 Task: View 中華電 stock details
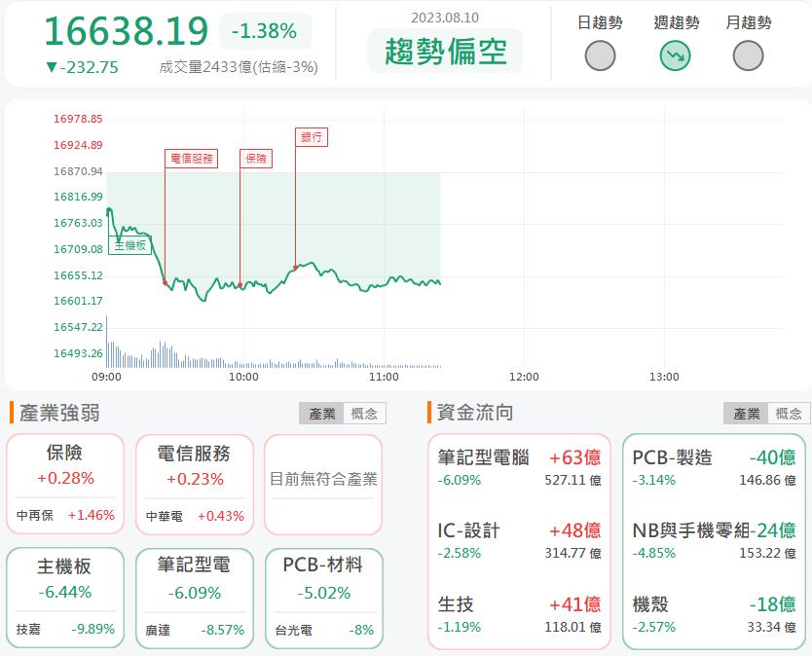164,517
